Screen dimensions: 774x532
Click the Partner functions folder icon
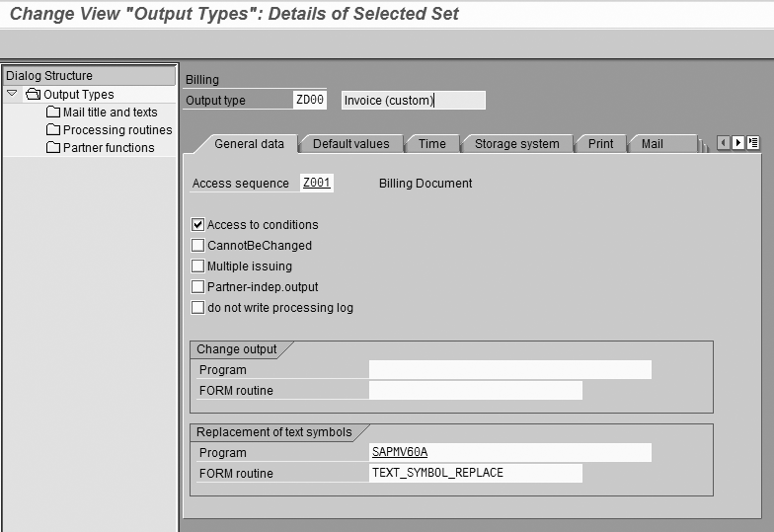53,148
